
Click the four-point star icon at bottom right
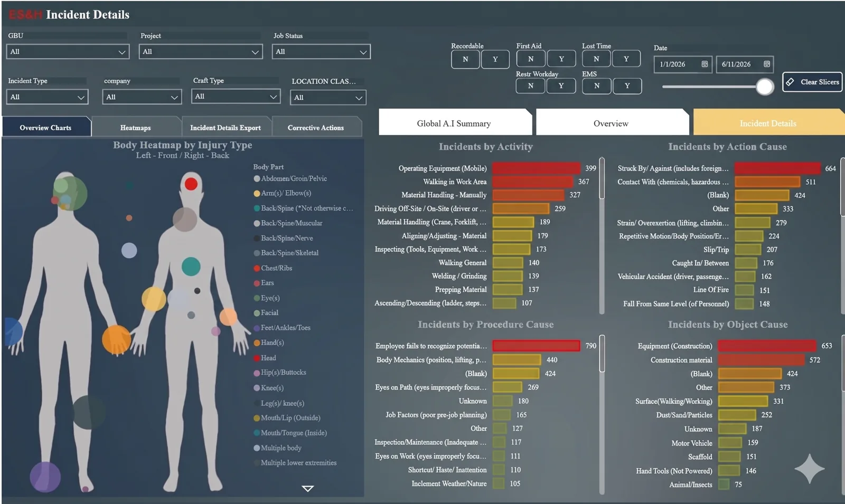coord(809,468)
